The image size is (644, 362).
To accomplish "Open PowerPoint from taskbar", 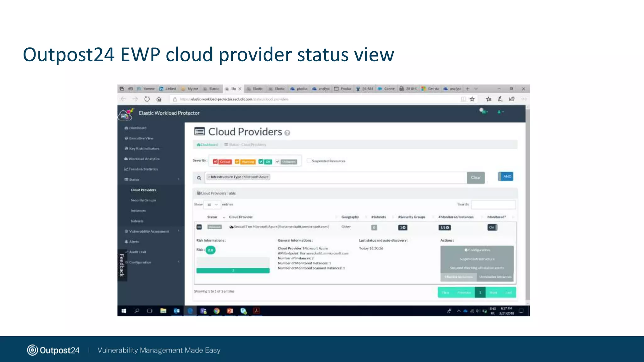I will (x=230, y=311).
